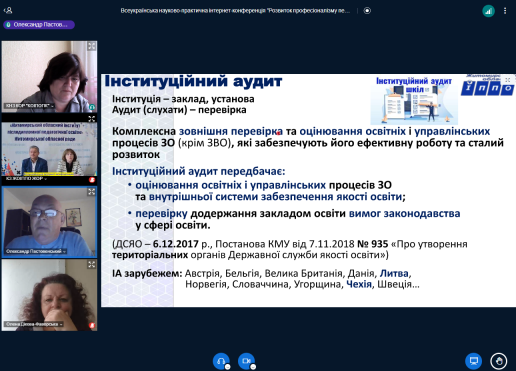Click the headset audio button
Viewport: 516px width, 371px height.
pyautogui.click(x=221, y=361)
